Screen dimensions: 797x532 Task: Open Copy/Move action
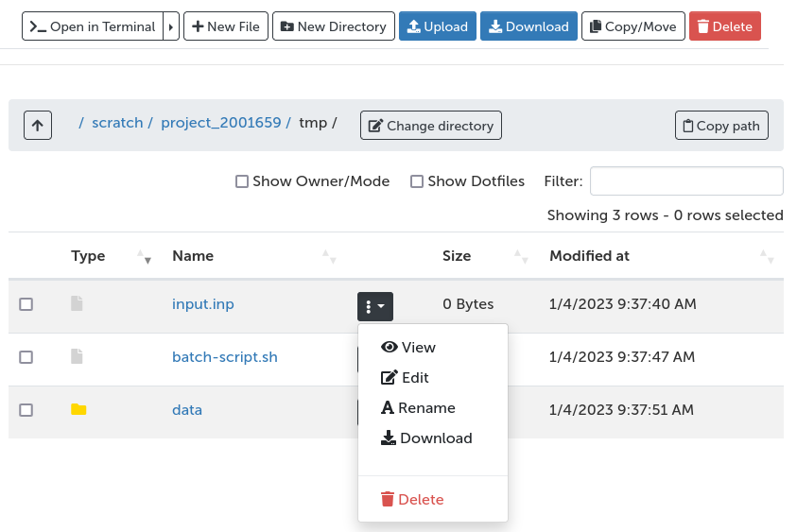tap(633, 26)
